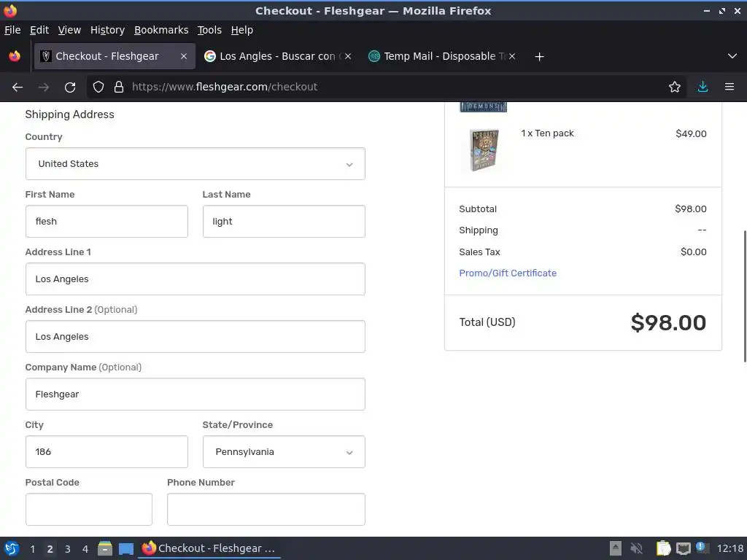747x560 pixels.
Task: Click the First Name field
Action: click(107, 222)
